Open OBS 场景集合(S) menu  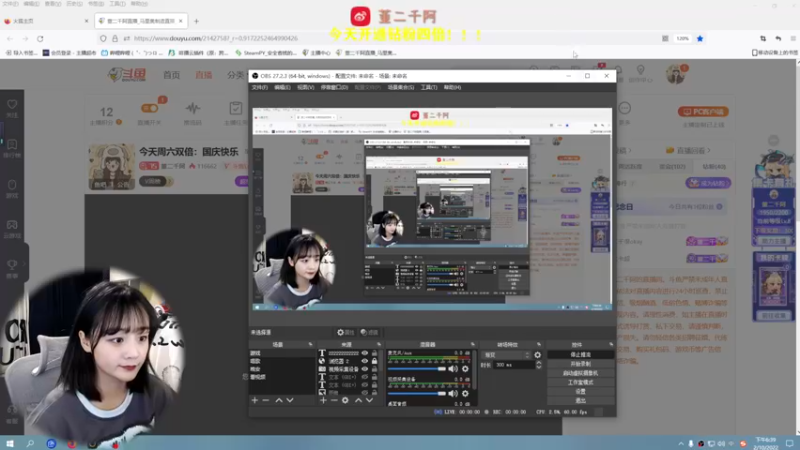pos(401,87)
